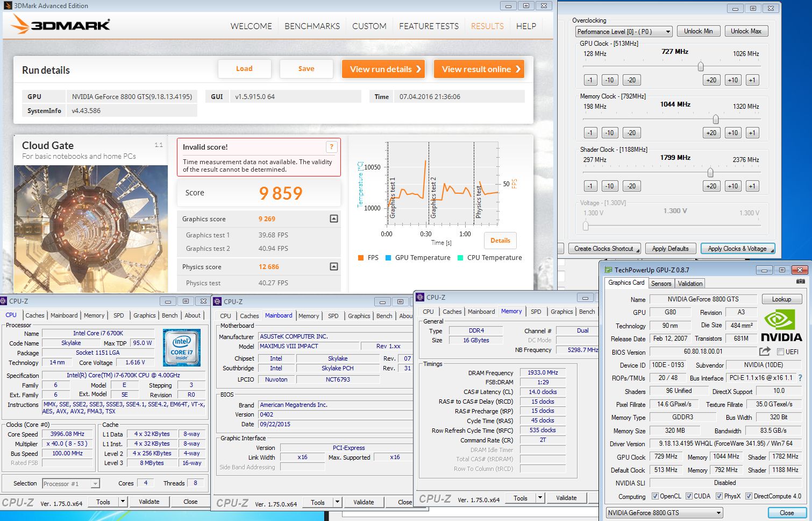Toggle the OpenCL checkbox
812x521 pixels.
click(x=654, y=496)
